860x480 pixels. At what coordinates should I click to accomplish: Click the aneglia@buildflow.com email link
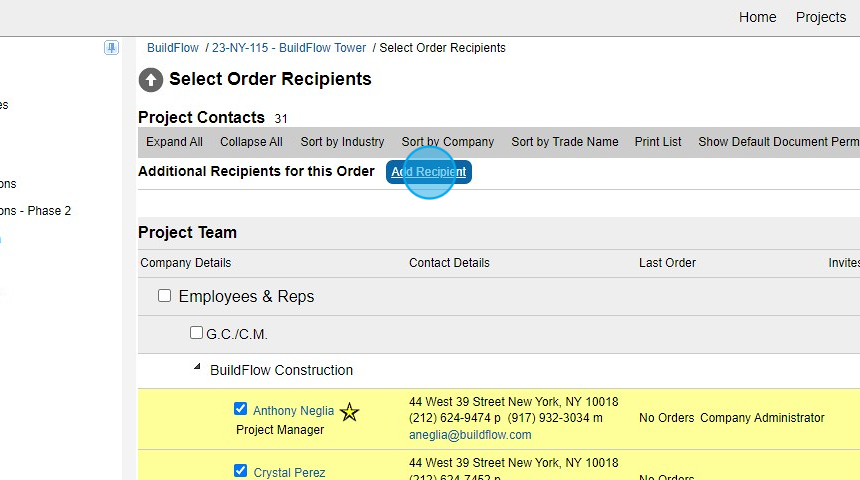(x=470, y=435)
